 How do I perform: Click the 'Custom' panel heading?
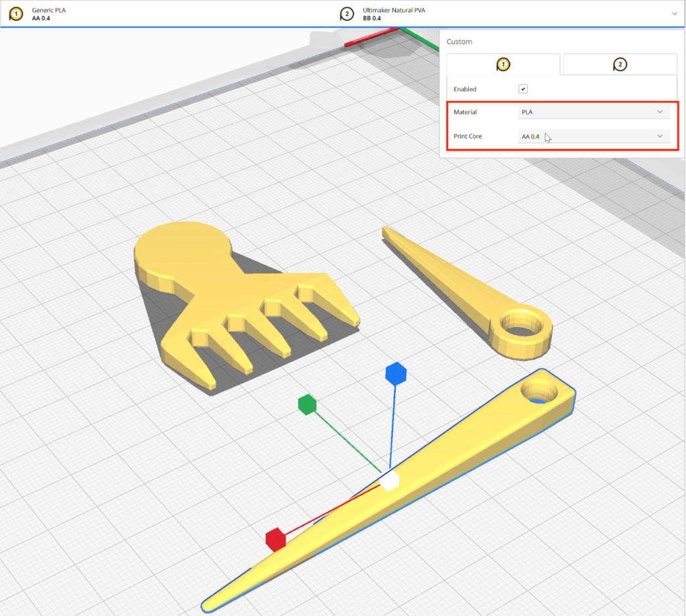(x=459, y=42)
